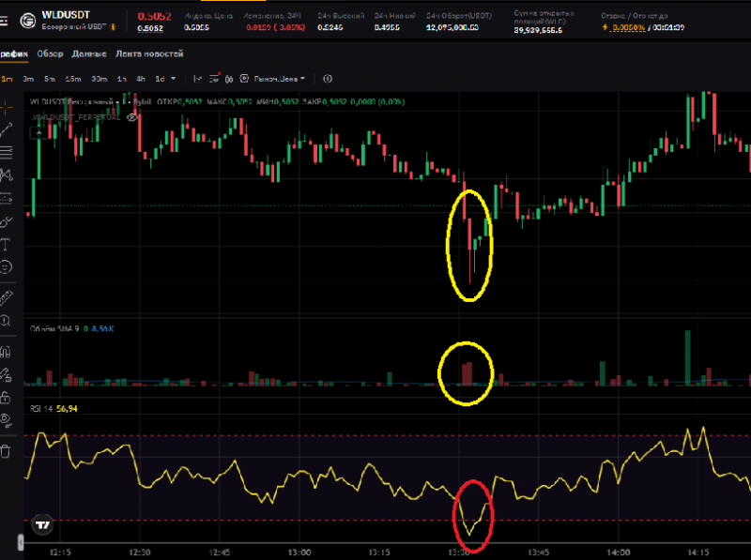Toggle visibility of .MWLDUSDT_PERPETUAL series

[132, 117]
